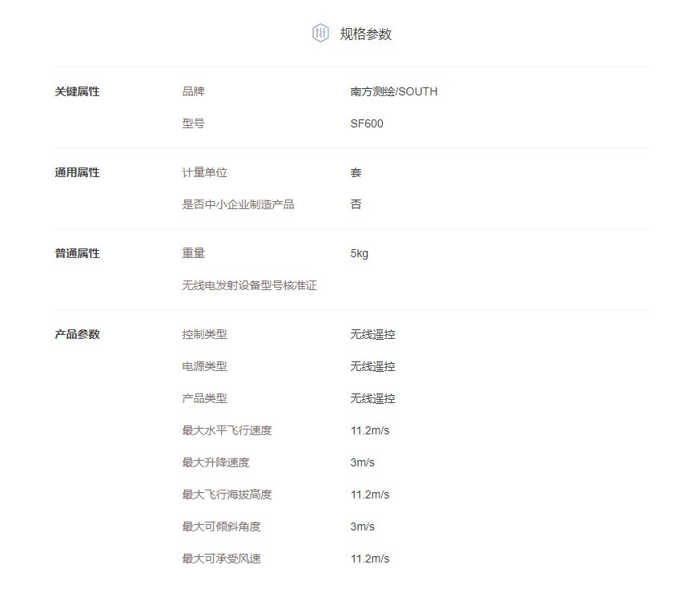
Task: Click the 11.2m/s value for 最大可承受风速
Action: click(x=369, y=559)
